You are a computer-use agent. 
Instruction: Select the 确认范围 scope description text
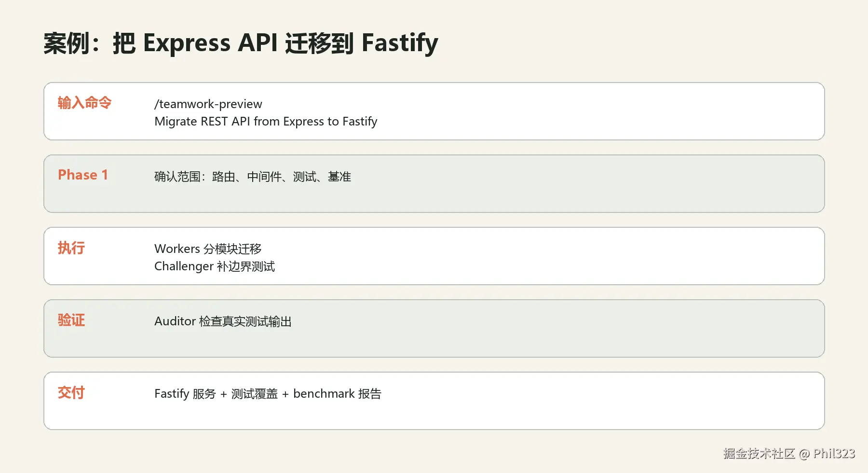pyautogui.click(x=253, y=177)
